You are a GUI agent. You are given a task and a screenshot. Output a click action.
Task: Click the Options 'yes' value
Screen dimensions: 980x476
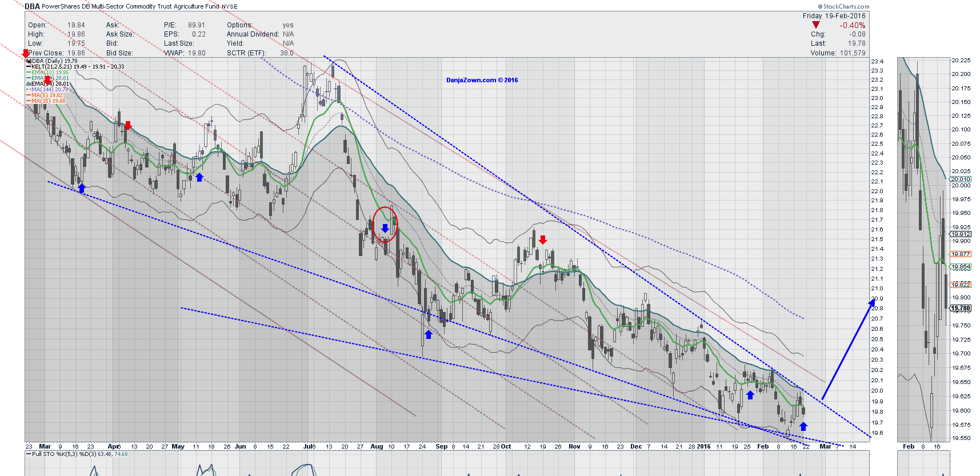[288, 25]
